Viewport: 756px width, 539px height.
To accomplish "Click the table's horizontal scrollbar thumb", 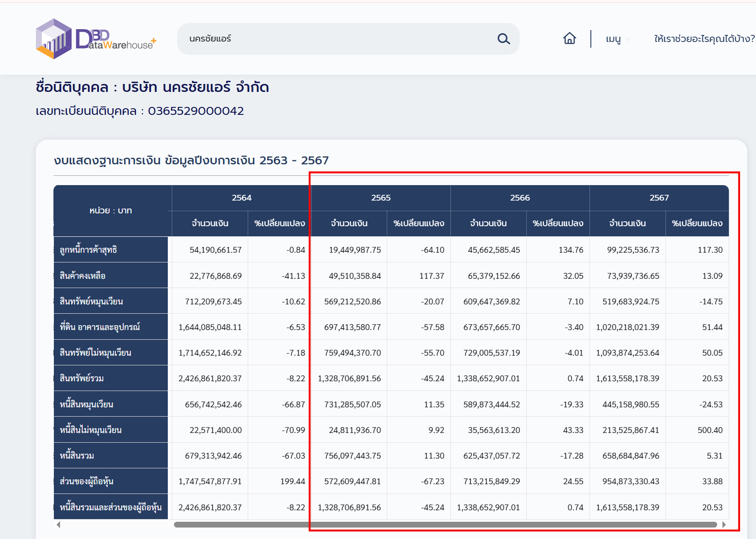I will click(445, 524).
